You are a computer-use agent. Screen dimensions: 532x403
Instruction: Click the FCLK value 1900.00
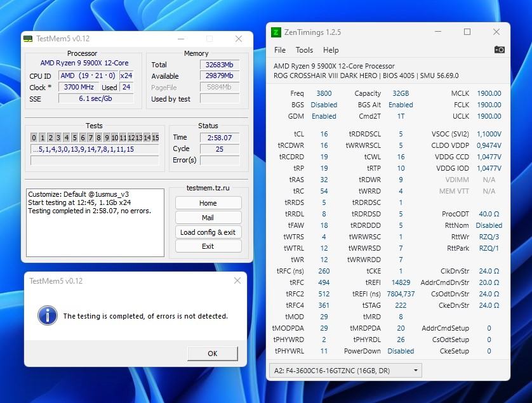489,105
